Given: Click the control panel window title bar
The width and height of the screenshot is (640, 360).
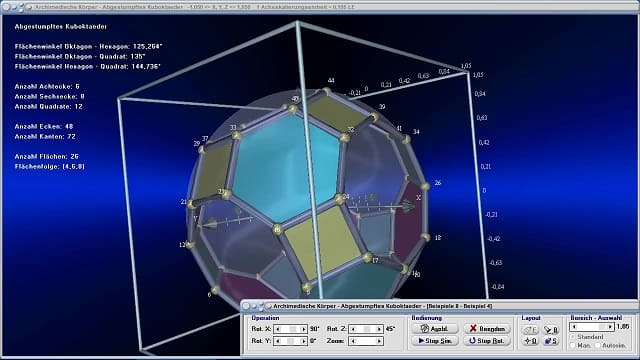Looking at the screenshot, I should pyautogui.click(x=439, y=306).
